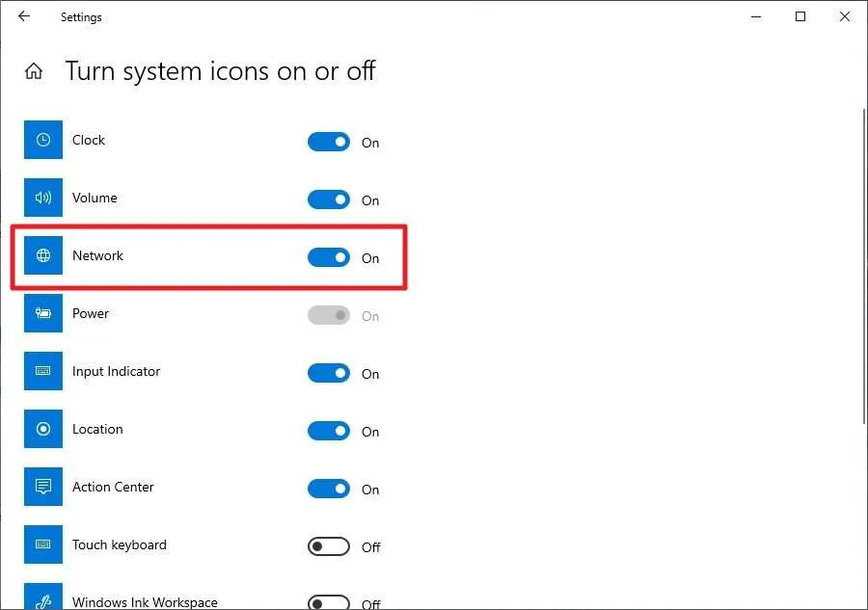This screenshot has width=868, height=610.
Task: Enable the Touch keyboard toggle
Action: (x=329, y=547)
